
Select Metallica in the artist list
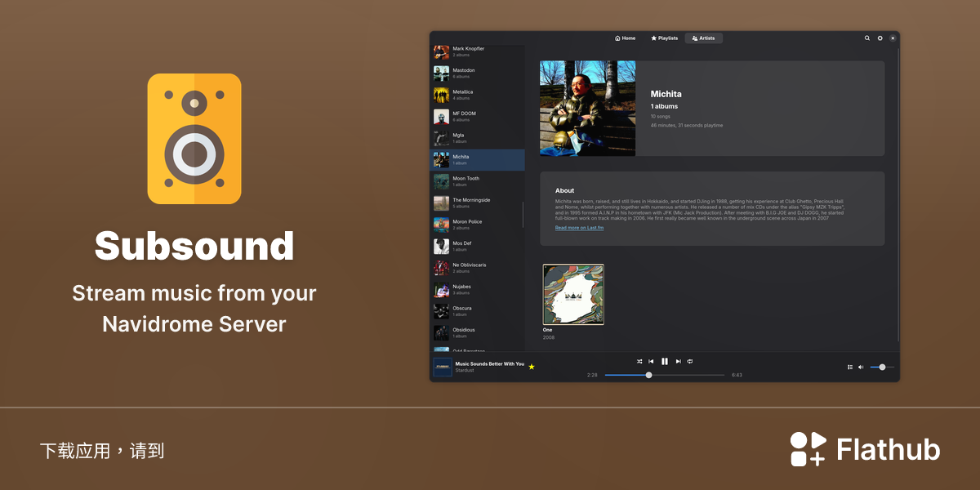coord(478,95)
